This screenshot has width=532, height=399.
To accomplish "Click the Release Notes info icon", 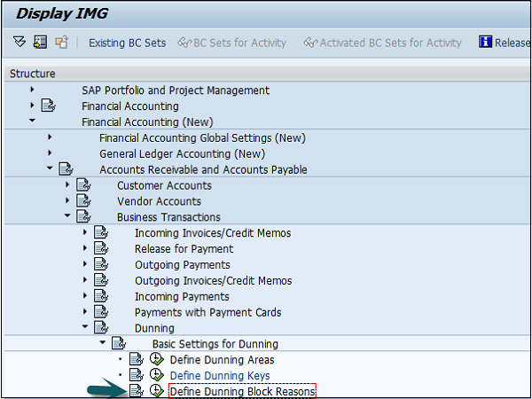I will pos(485,43).
